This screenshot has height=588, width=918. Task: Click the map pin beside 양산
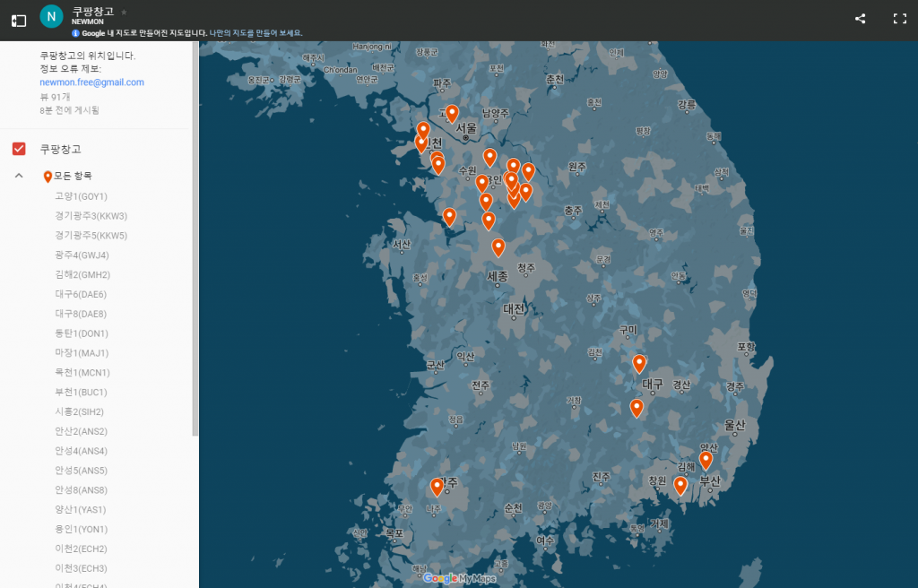pyautogui.click(x=706, y=460)
